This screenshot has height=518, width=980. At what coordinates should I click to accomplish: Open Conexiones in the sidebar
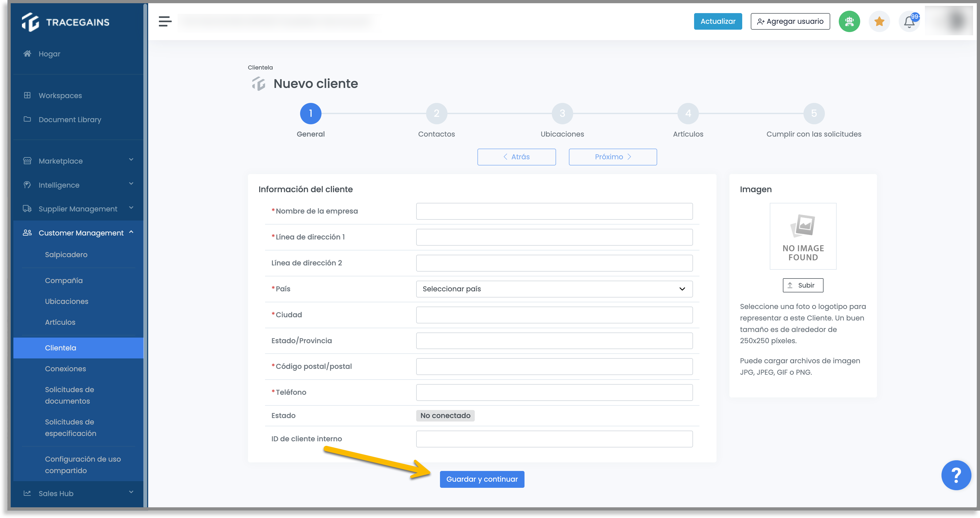66,369
